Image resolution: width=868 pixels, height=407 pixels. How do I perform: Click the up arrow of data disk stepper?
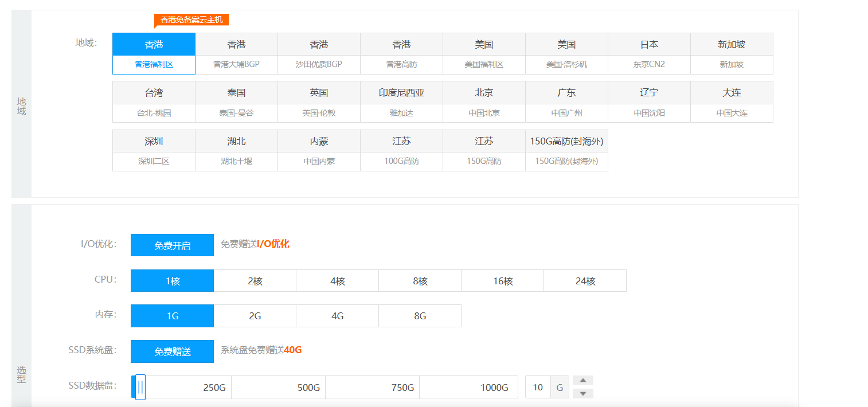(583, 381)
